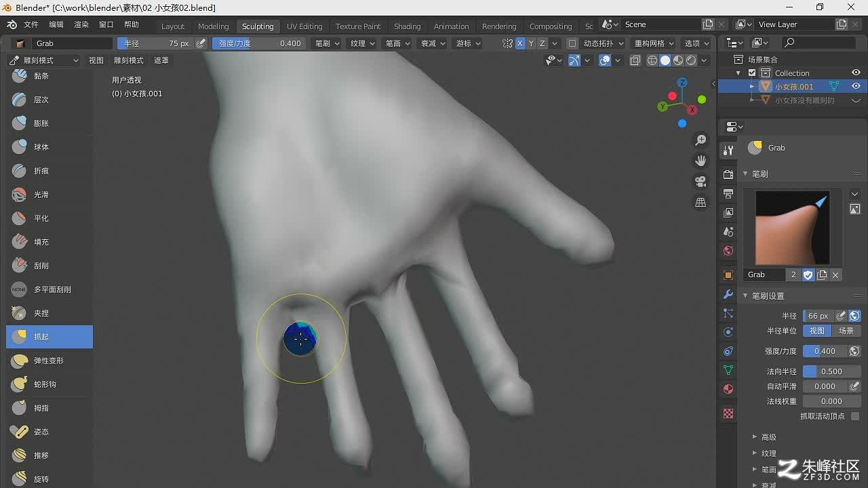This screenshot has width=868, height=488.
Task: Open the 纹理 header dropdown
Action: pos(362,43)
